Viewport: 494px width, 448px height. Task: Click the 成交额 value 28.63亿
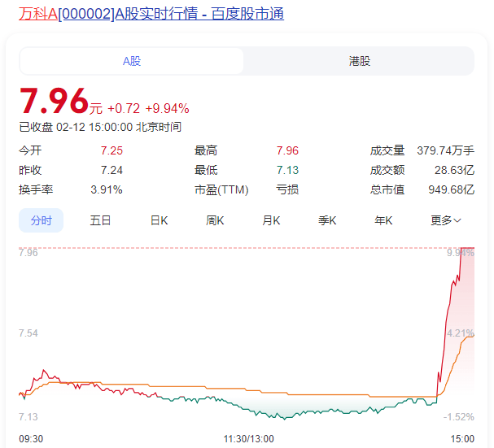(454, 170)
